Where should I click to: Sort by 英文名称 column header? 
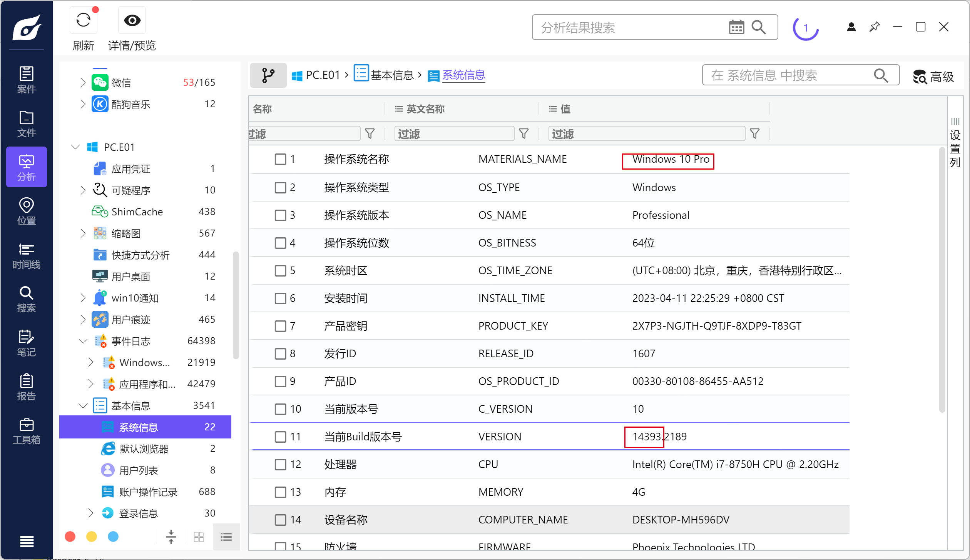425,109
